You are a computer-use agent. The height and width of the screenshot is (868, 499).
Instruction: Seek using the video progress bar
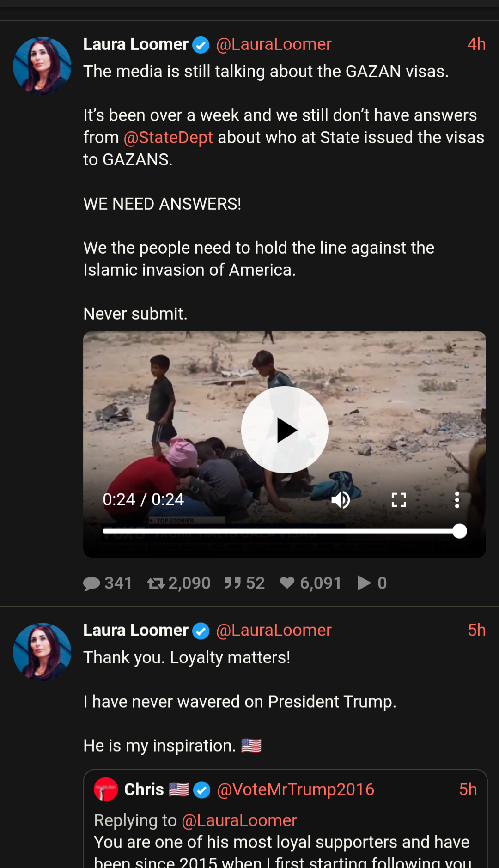coord(285,531)
